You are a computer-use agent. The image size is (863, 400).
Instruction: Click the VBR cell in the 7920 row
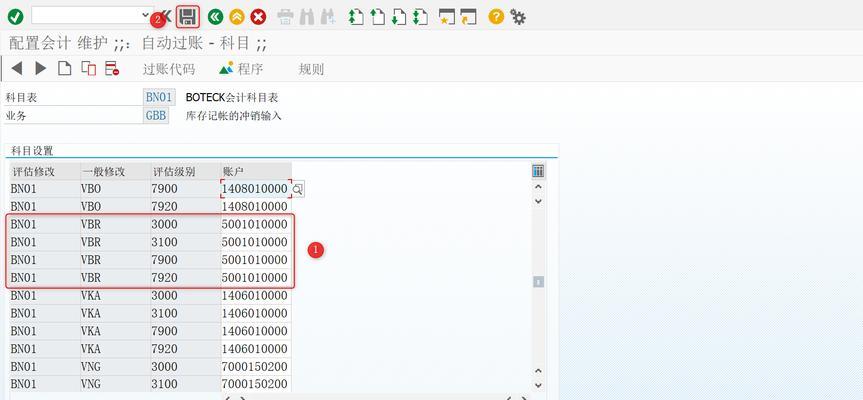(115, 278)
